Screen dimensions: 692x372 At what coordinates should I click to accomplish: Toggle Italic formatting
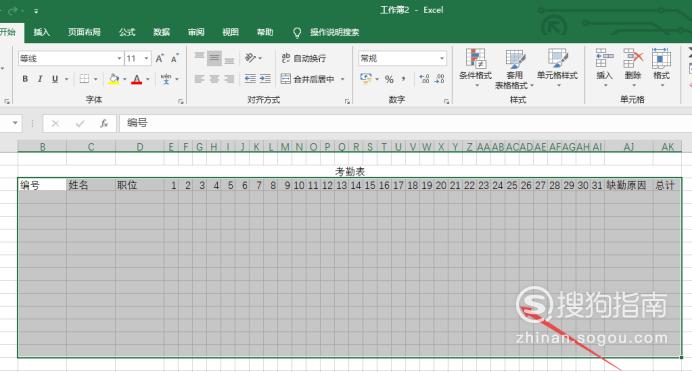click(40, 79)
